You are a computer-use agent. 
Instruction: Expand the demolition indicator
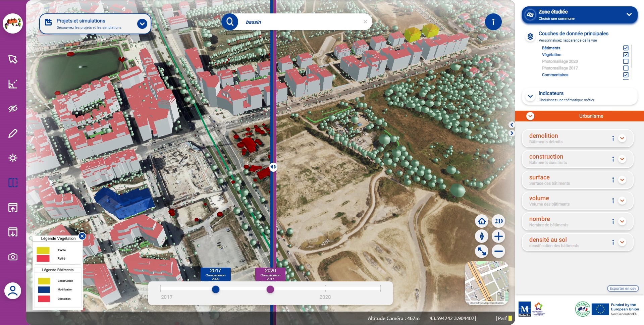(622, 139)
